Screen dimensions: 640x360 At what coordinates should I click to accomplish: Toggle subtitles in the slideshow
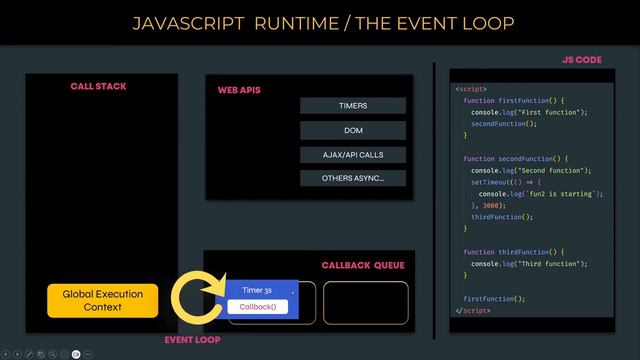coord(64,354)
